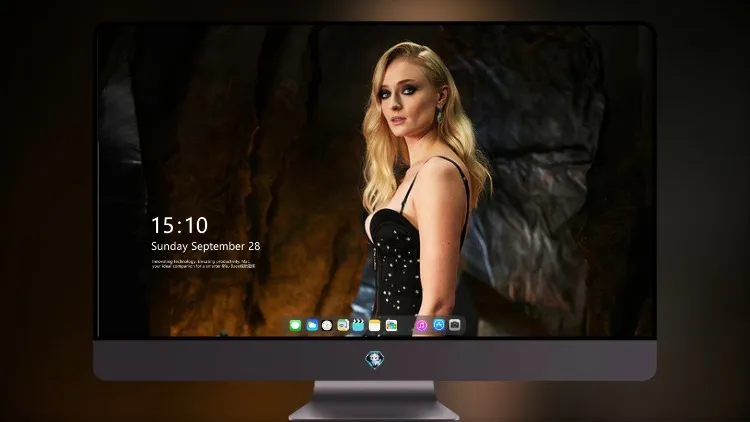Click the 15:10 clock widget
This screenshot has height=422, width=750.
[x=179, y=225]
